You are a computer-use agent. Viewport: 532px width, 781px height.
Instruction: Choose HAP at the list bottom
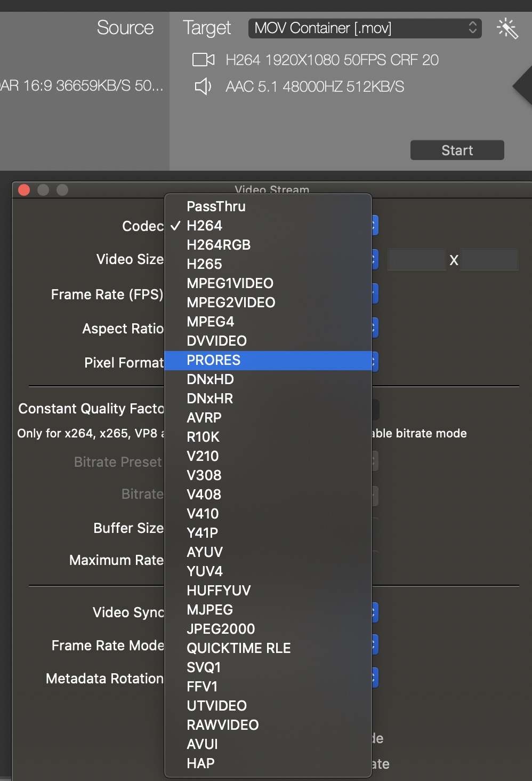point(200,763)
